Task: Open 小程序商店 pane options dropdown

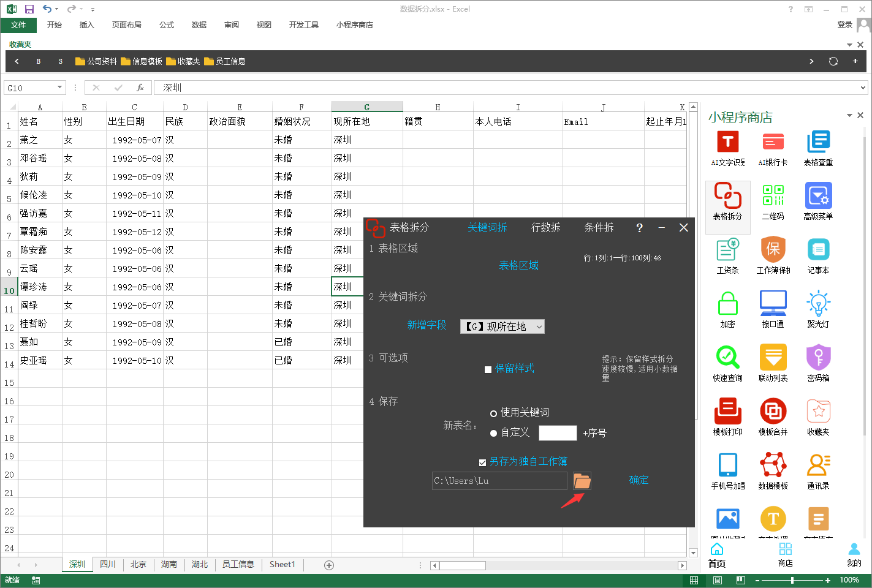Action: [849, 115]
